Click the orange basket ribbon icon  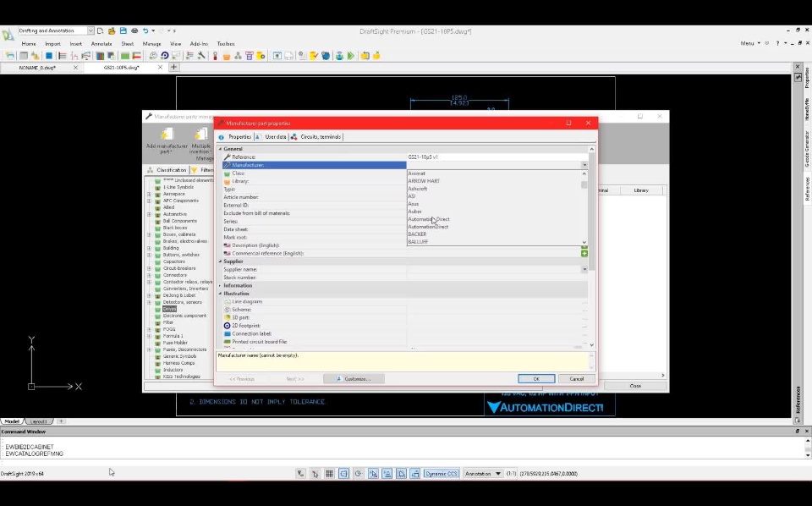point(227,55)
